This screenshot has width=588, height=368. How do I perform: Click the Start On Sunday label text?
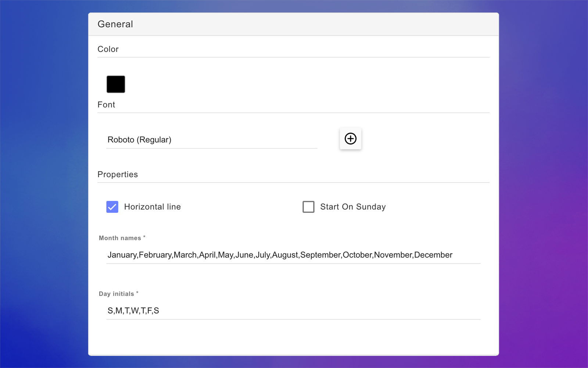pos(352,207)
